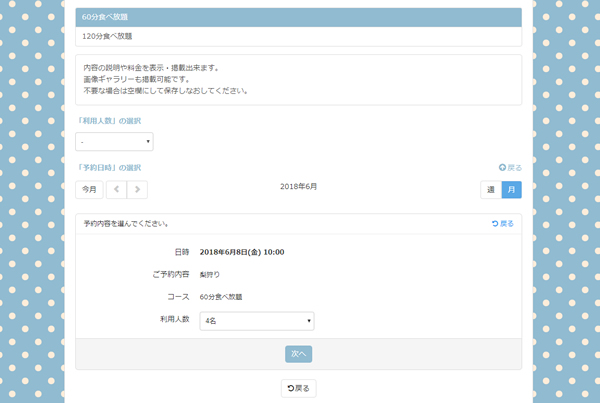Select the 60分食べ放題 course item
The height and width of the screenshot is (403, 600).
coord(298,18)
